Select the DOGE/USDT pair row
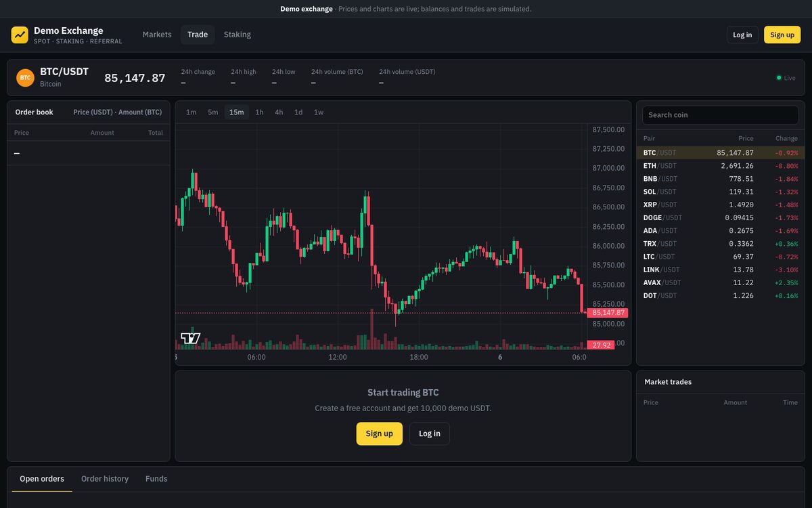The height and width of the screenshot is (508, 812). pos(721,218)
